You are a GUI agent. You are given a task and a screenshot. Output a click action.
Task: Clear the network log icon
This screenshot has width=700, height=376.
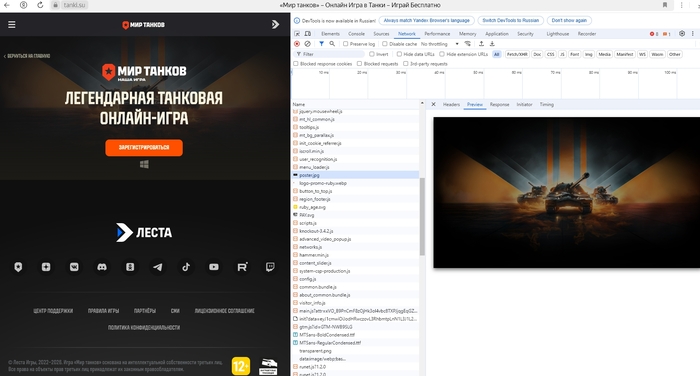point(308,44)
